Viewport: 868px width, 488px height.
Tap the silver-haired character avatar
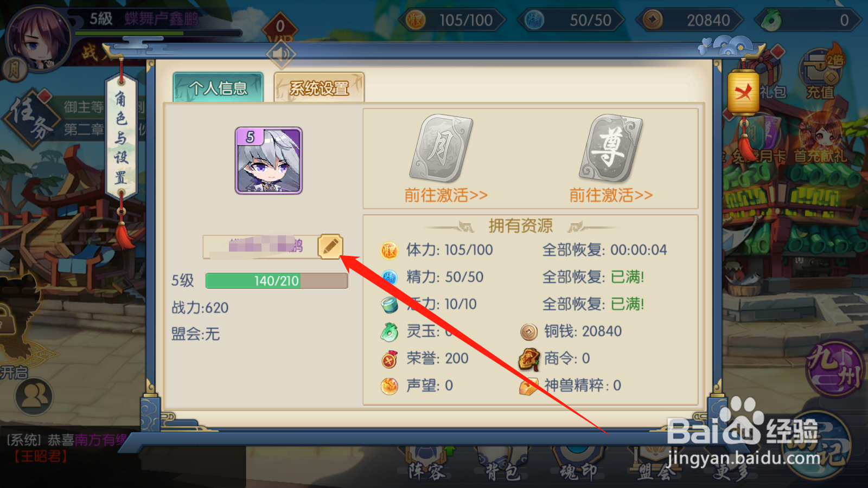pyautogui.click(x=269, y=160)
